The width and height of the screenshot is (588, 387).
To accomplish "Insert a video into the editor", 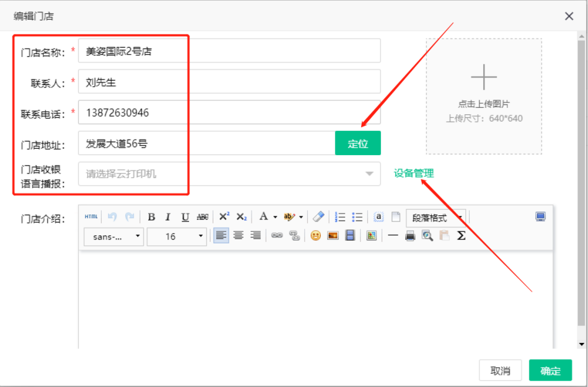I will [x=350, y=235].
